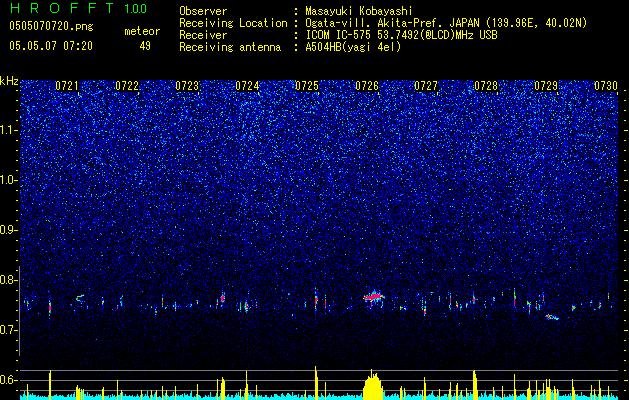Click the 0.9 kHz axis label
629x400 pixels.
[9, 230]
